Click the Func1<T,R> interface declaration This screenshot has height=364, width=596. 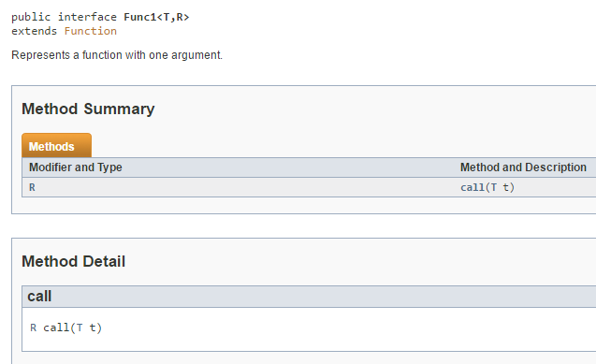point(156,17)
